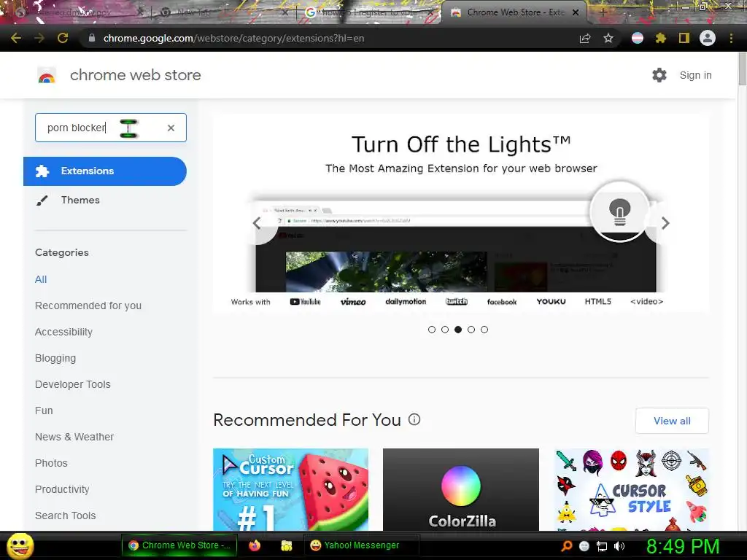Click the address bar URL
This screenshot has width=747, height=560.
(233, 38)
